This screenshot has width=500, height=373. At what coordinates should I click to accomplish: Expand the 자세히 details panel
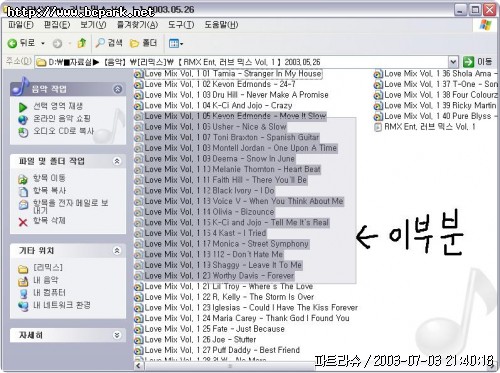117,335
